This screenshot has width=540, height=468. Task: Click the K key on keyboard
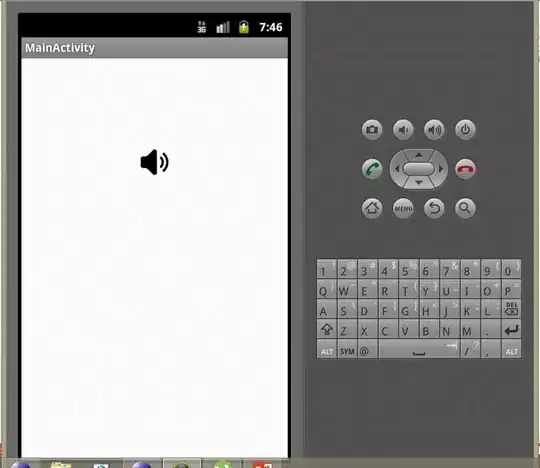(470, 309)
